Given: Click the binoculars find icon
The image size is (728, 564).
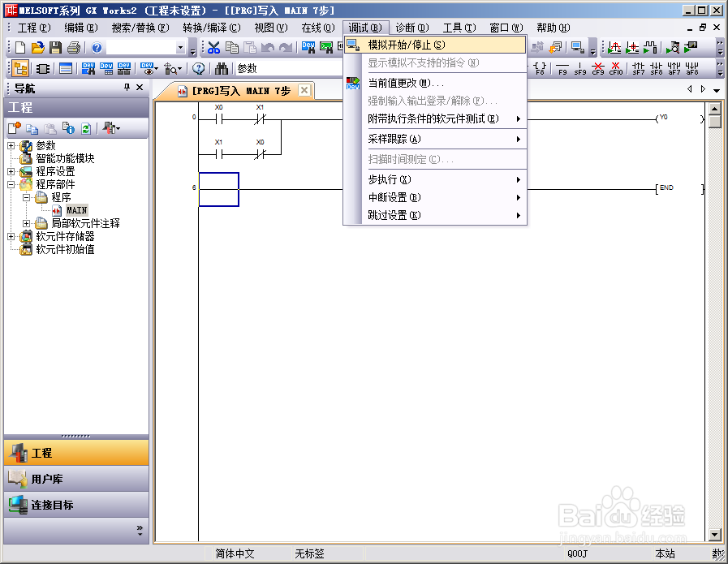Looking at the screenshot, I should coord(222,69).
